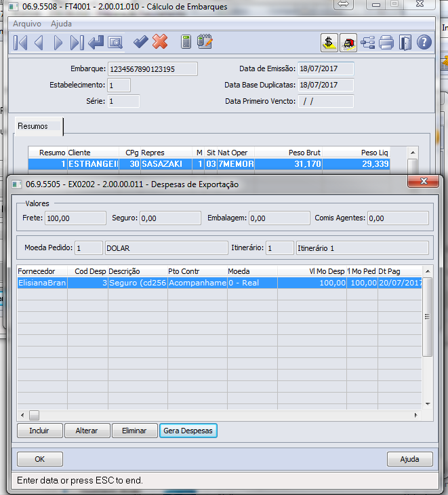Click the Descrição column header
This screenshot has width=448, height=495.
[138, 271]
